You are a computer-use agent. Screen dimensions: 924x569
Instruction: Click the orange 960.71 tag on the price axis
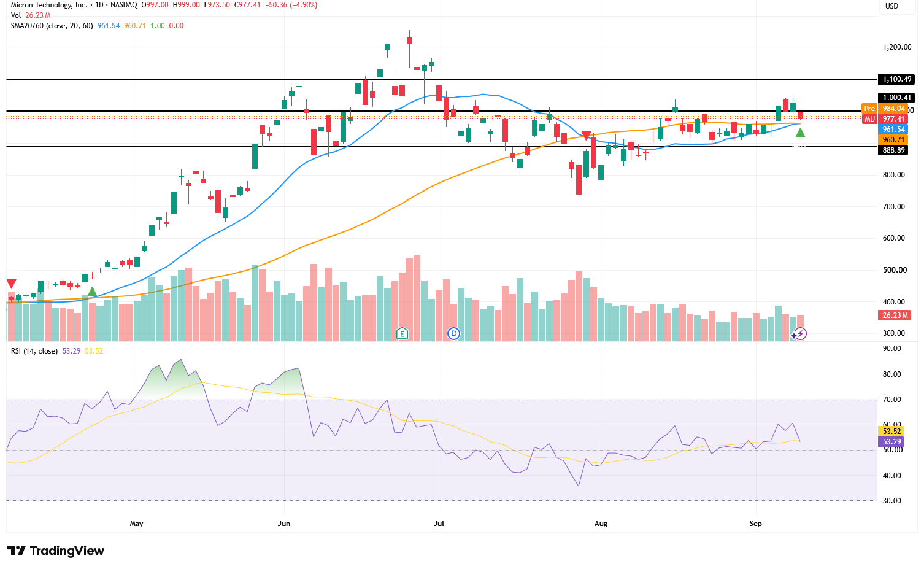point(893,140)
